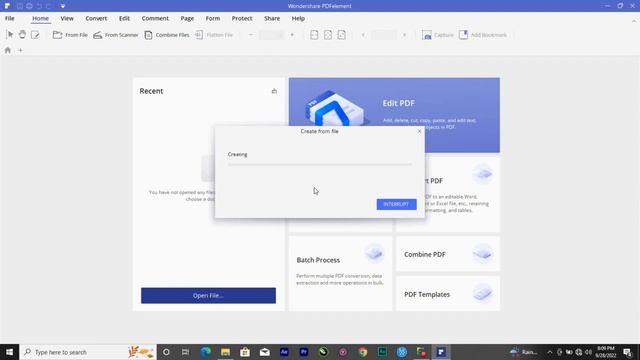Open the Edit PDF card
The height and width of the screenshot is (360, 640).
click(x=394, y=115)
